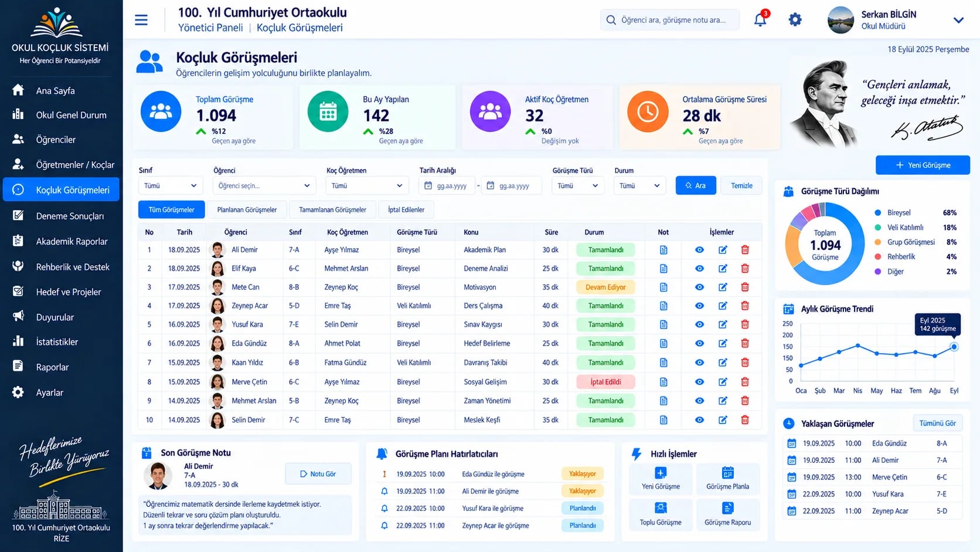Screen dimensions: 980x552
Task: Open the hamburger menu icon
Action: [141, 20]
